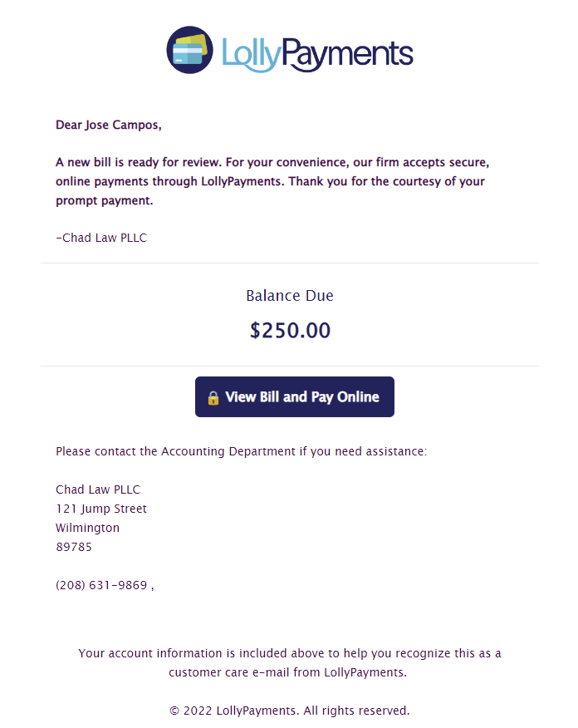Click the Chad Law PLLC name in address block
578x728 pixels.
point(98,489)
